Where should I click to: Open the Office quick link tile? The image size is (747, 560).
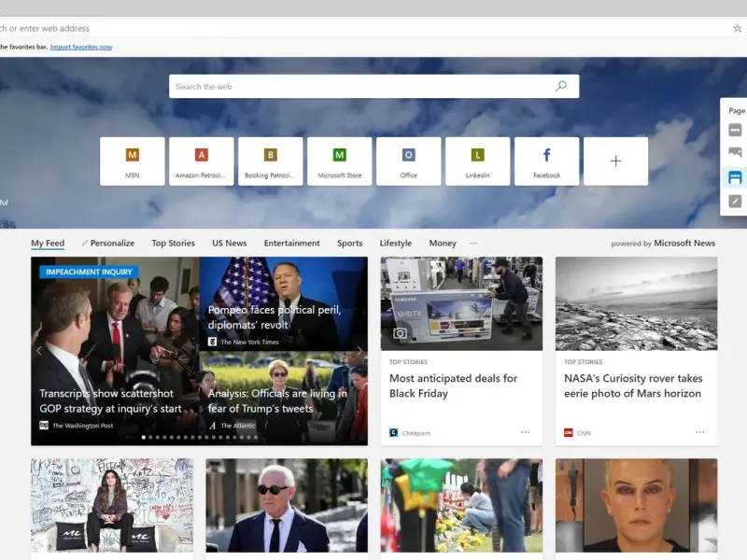[409, 161]
